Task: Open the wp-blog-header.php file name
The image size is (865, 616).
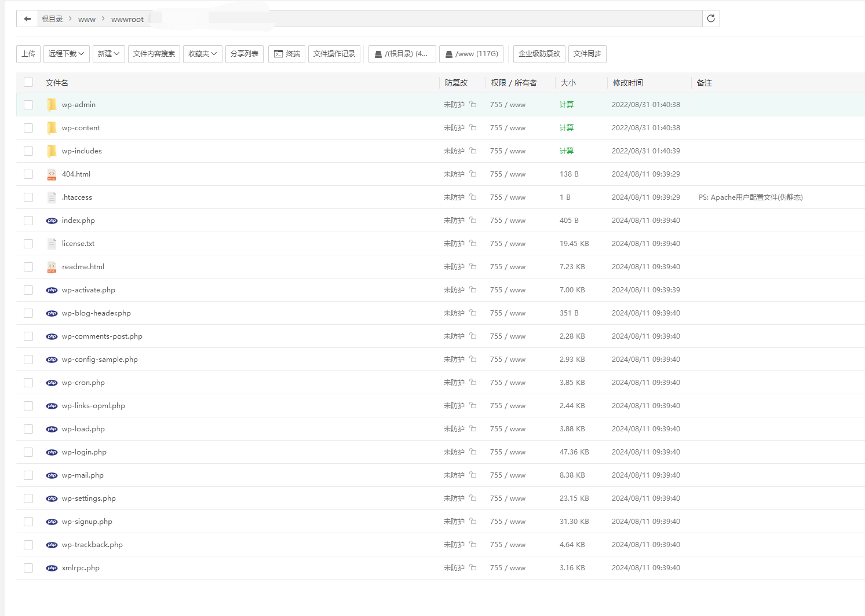Action: 96,313
